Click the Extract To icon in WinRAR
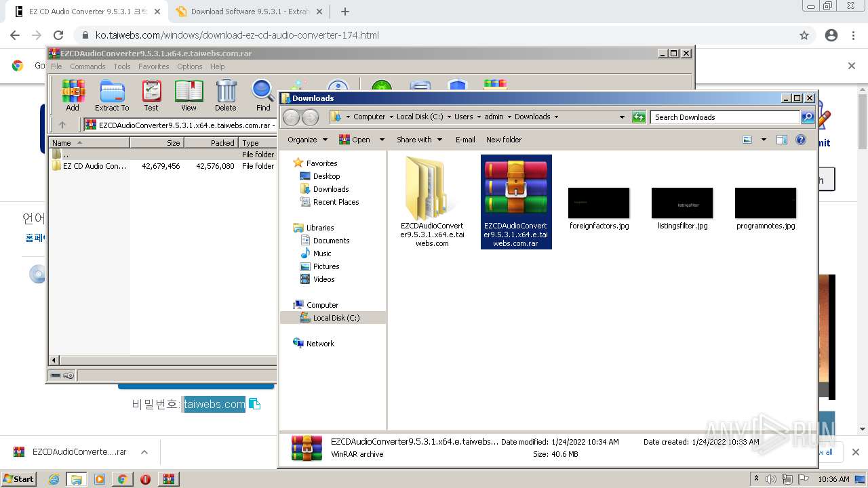868x488 pixels. (112, 95)
